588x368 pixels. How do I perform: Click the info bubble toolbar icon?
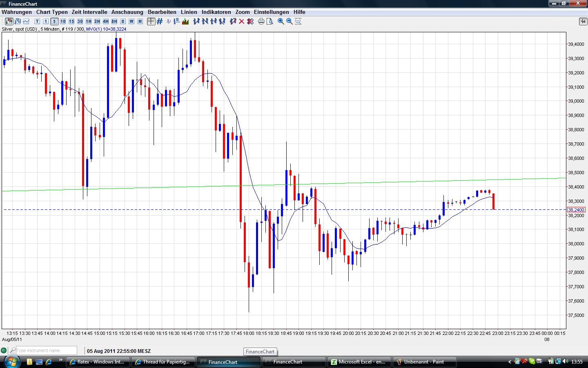pos(168,21)
